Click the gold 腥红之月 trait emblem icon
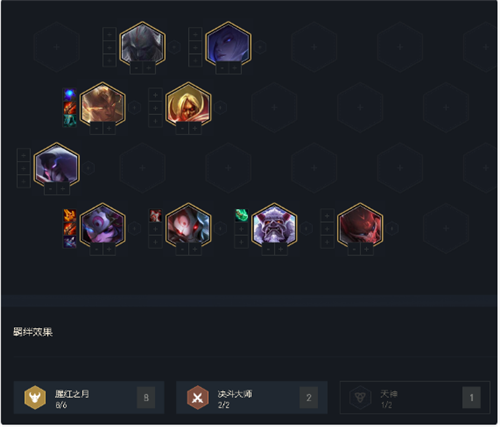 click(35, 397)
